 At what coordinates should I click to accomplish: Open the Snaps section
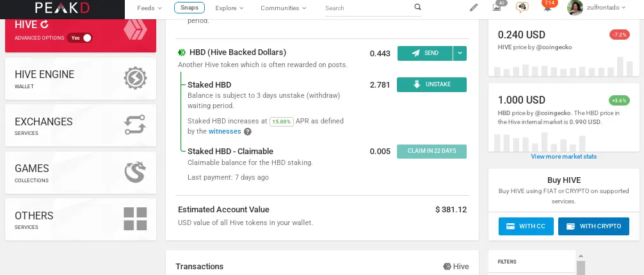point(189,8)
